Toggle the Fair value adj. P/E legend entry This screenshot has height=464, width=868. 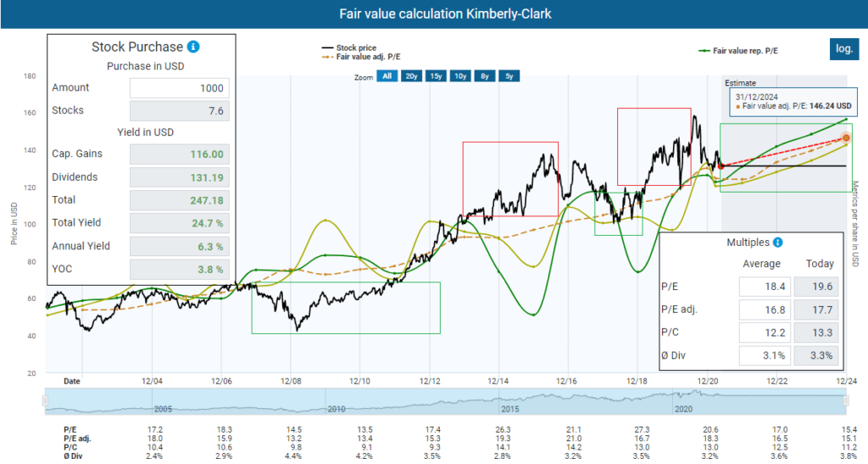361,57
